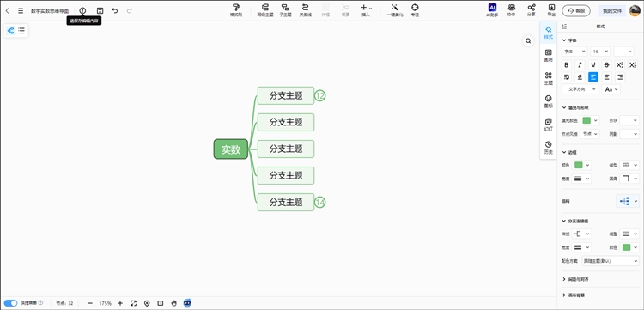Open canvas search magnifier
Viewport: 644px width, 310px height.
click(528, 40)
